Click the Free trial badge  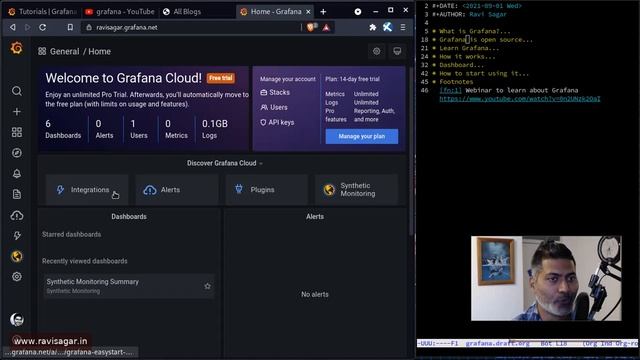(220, 78)
